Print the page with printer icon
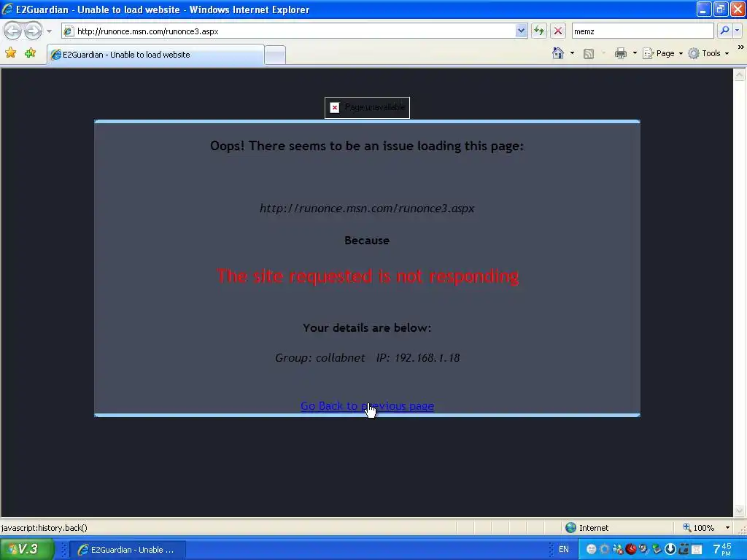The height and width of the screenshot is (560, 747). click(x=620, y=53)
